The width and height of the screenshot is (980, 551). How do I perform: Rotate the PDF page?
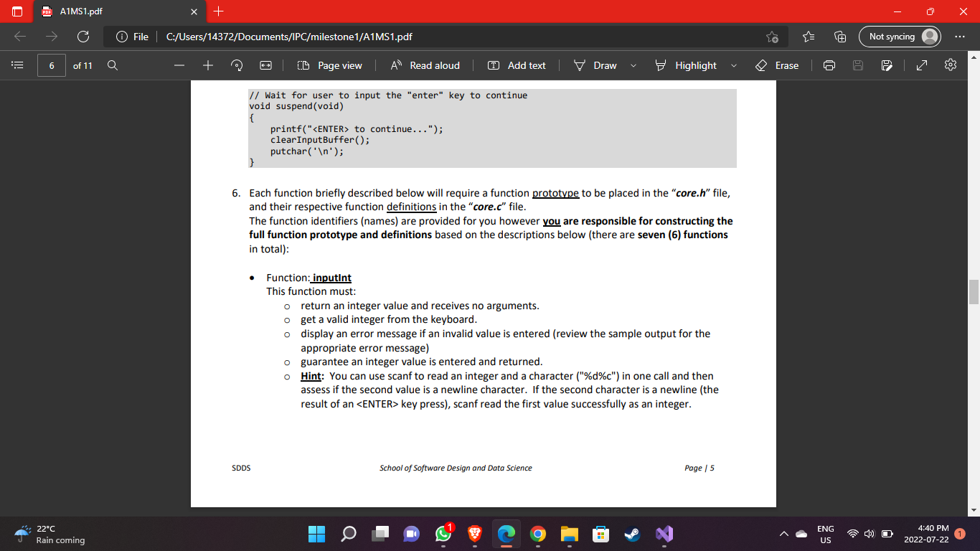point(236,65)
